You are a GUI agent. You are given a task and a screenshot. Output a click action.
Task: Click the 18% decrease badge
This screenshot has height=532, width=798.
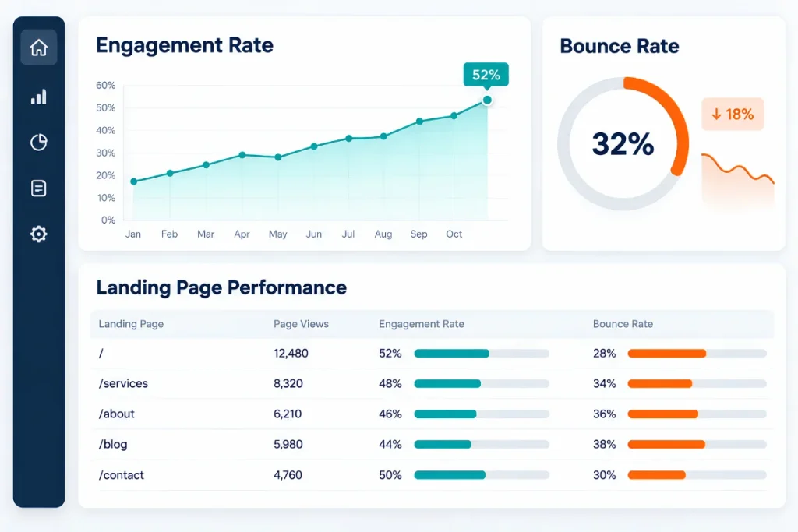coord(733,114)
